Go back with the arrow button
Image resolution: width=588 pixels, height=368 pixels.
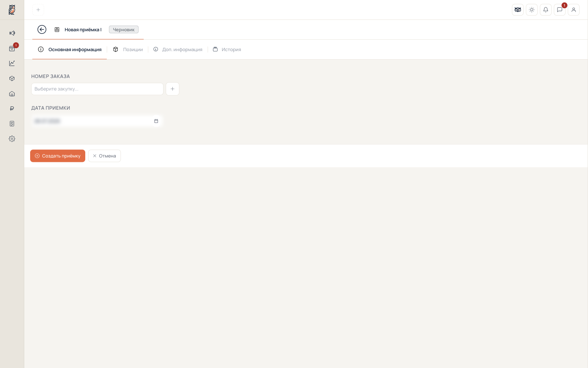[42, 29]
